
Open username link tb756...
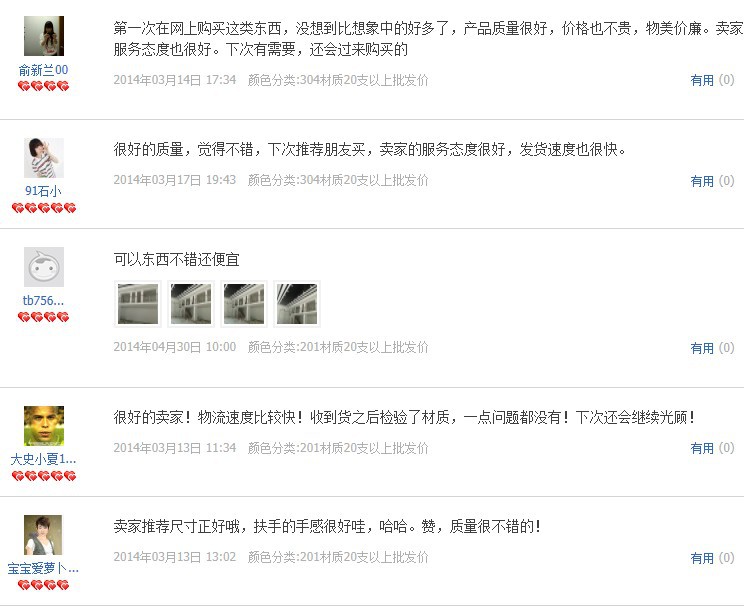(44, 300)
